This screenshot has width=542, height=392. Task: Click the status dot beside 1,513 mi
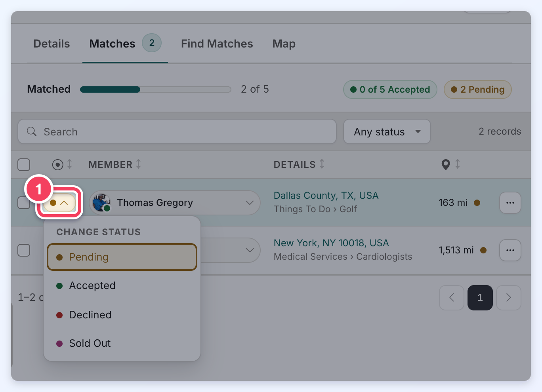pos(483,250)
